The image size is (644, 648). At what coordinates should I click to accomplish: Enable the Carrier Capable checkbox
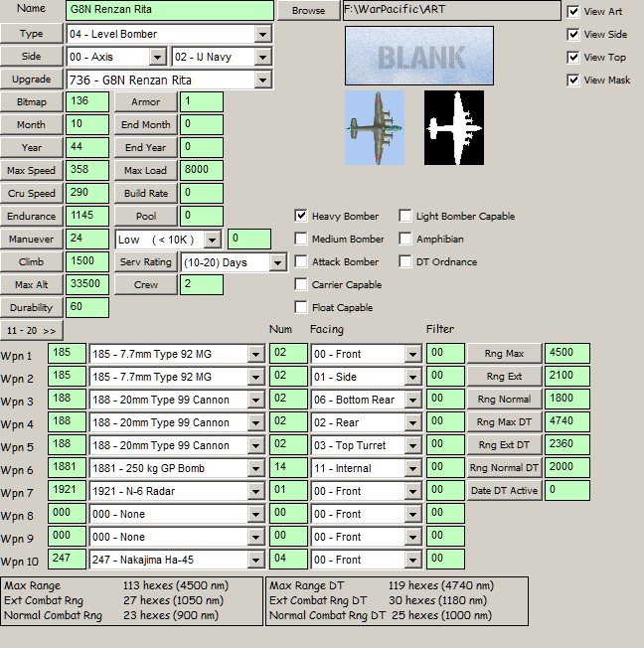coord(301,284)
